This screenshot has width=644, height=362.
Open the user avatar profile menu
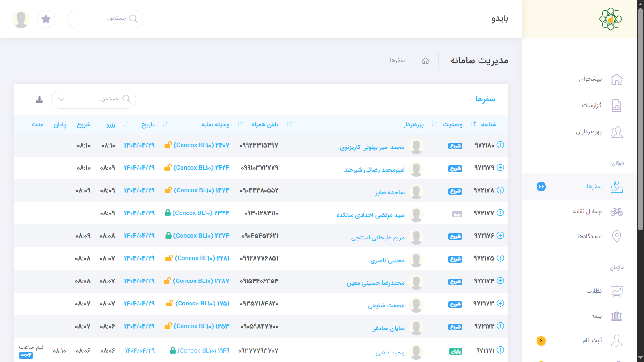point(21,19)
